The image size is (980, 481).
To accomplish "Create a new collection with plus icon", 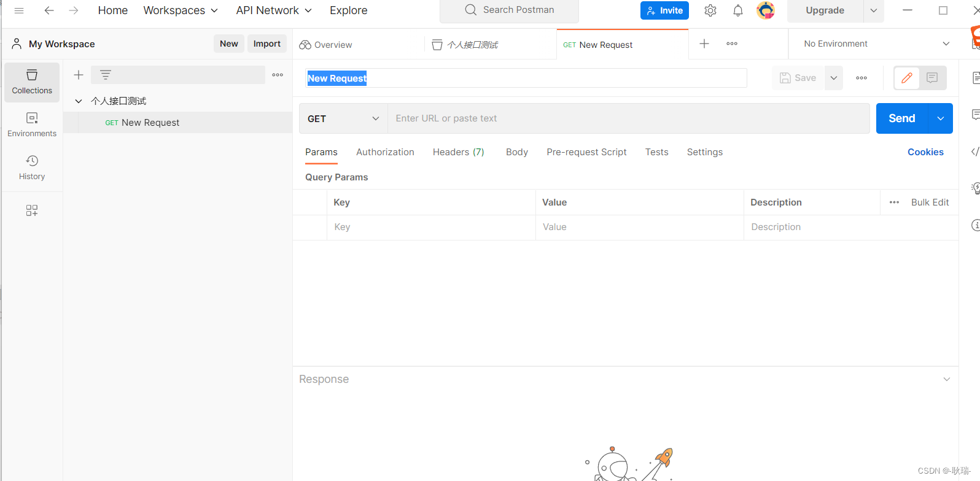I will [x=79, y=75].
